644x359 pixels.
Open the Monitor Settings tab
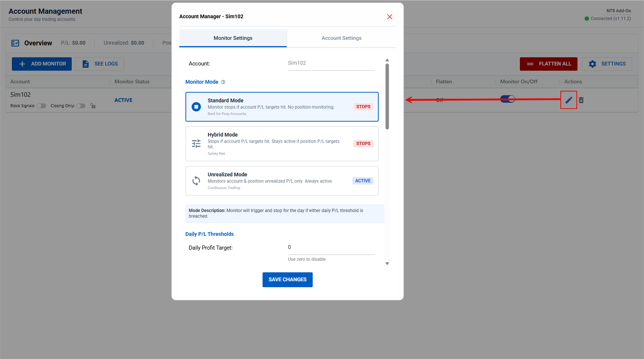tap(233, 38)
